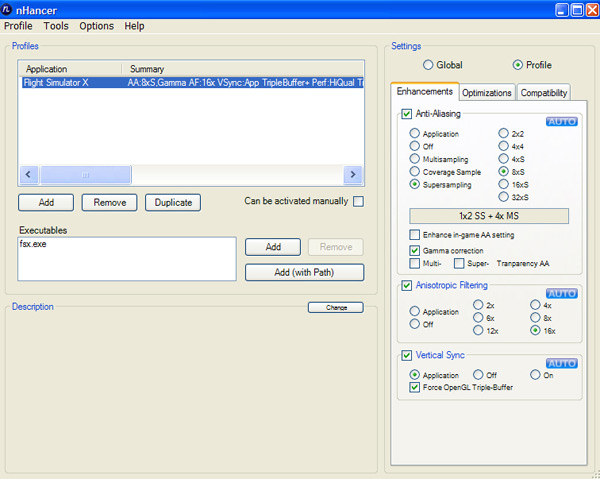Click the AUTO badge in Vertical Sync section
This screenshot has width=600, height=479.
coord(561,361)
